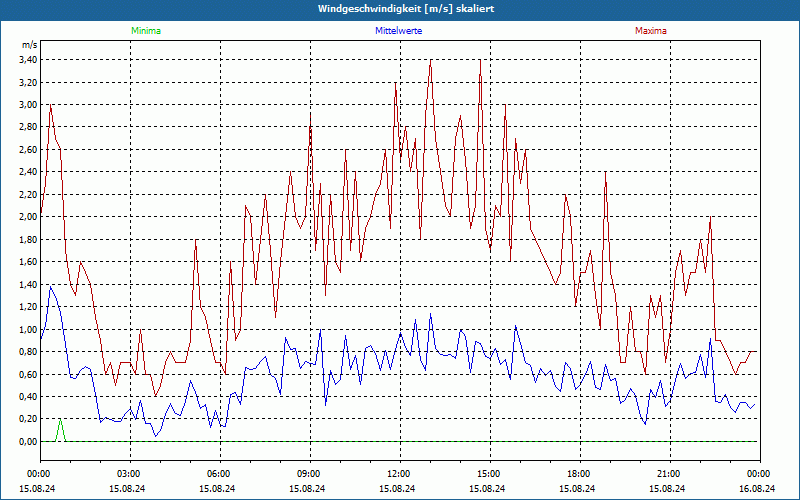Viewport: 800px width, 500px height.
Task: Click the 3,00 y-axis value
Action: point(29,105)
